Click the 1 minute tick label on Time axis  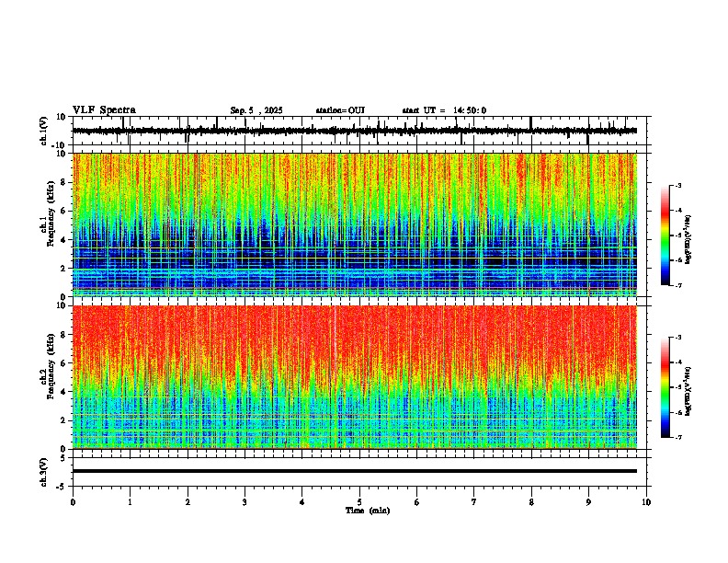coord(130,502)
